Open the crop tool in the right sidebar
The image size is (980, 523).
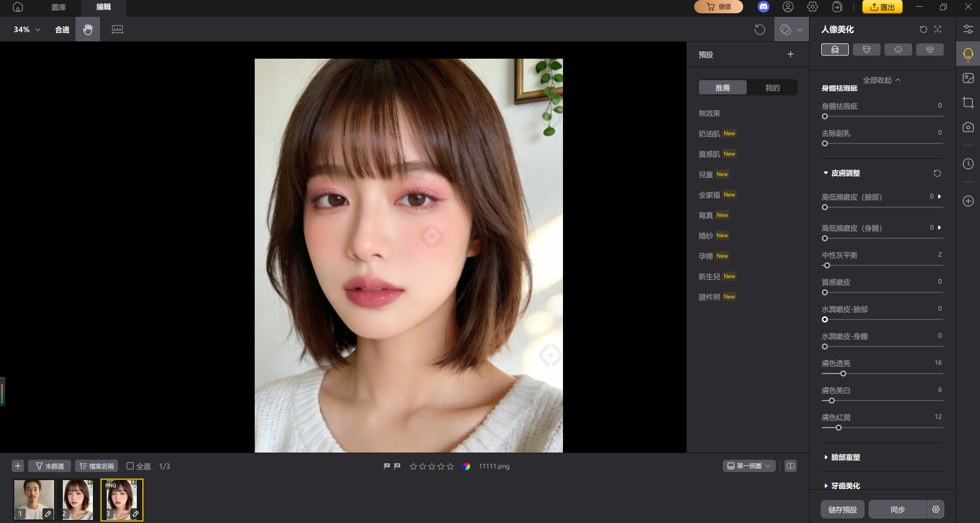click(x=968, y=103)
